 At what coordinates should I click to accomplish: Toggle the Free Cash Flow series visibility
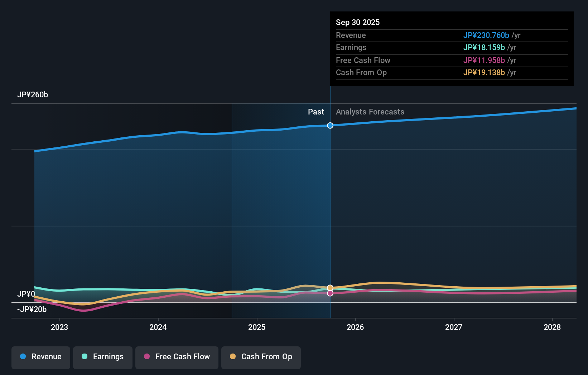point(177,357)
